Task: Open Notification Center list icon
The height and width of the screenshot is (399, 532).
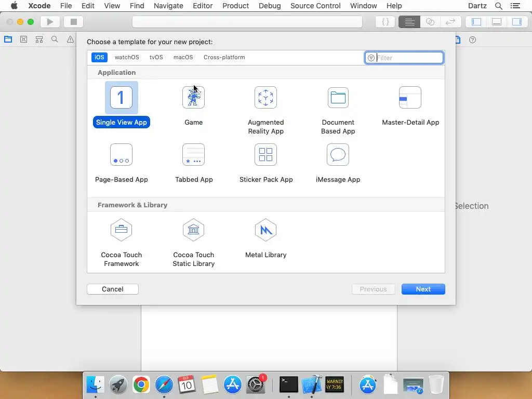Action: point(515,6)
